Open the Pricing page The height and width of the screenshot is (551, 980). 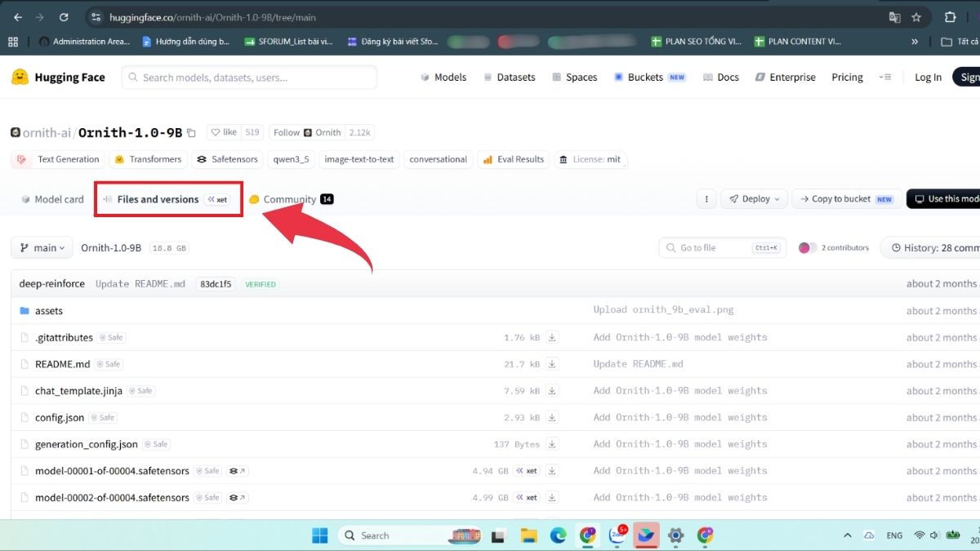click(x=847, y=78)
